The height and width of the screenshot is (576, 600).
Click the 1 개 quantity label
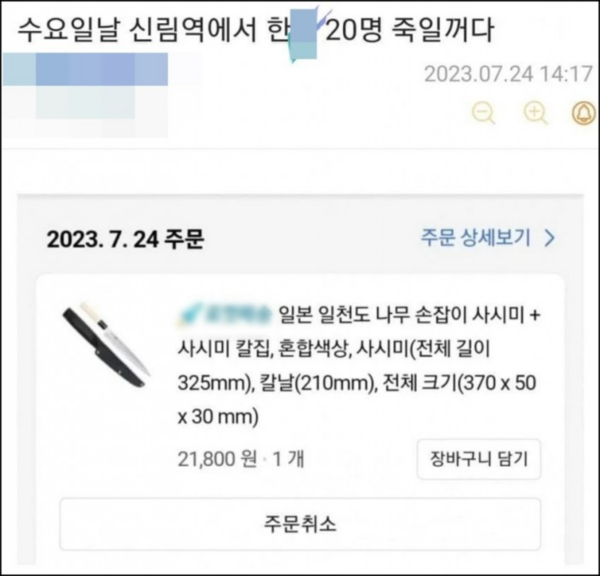(x=288, y=459)
